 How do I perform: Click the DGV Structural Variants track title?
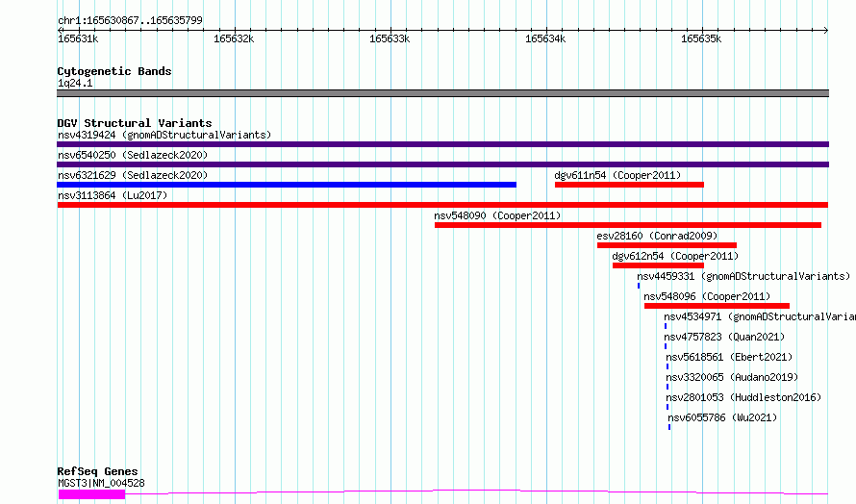135,123
